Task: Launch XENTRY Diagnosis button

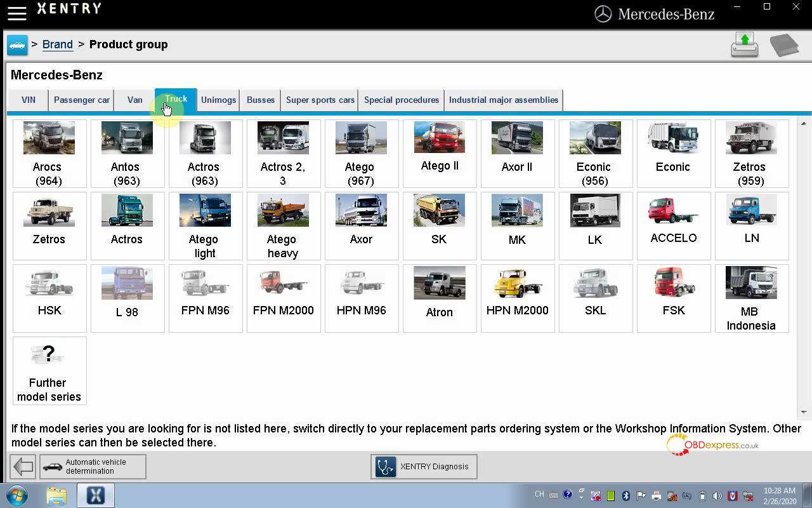Action: [424, 467]
